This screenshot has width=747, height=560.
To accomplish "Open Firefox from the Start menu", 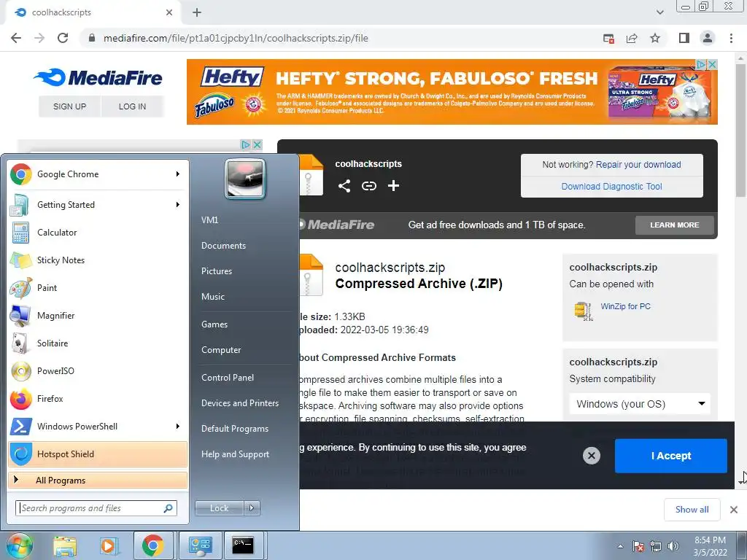I will (98, 399).
